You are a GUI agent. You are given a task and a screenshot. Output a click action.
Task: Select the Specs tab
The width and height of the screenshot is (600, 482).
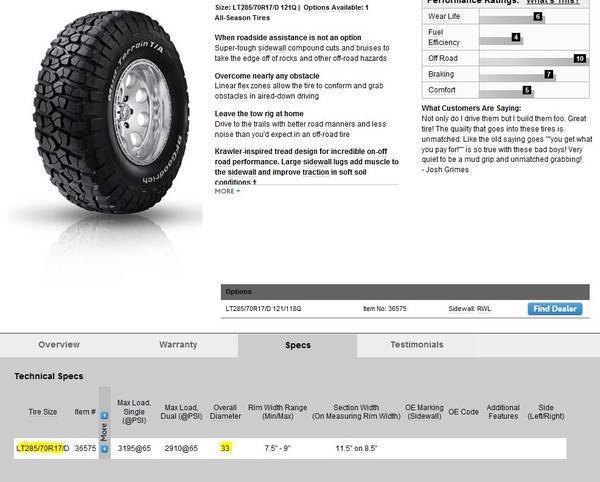[x=298, y=345]
